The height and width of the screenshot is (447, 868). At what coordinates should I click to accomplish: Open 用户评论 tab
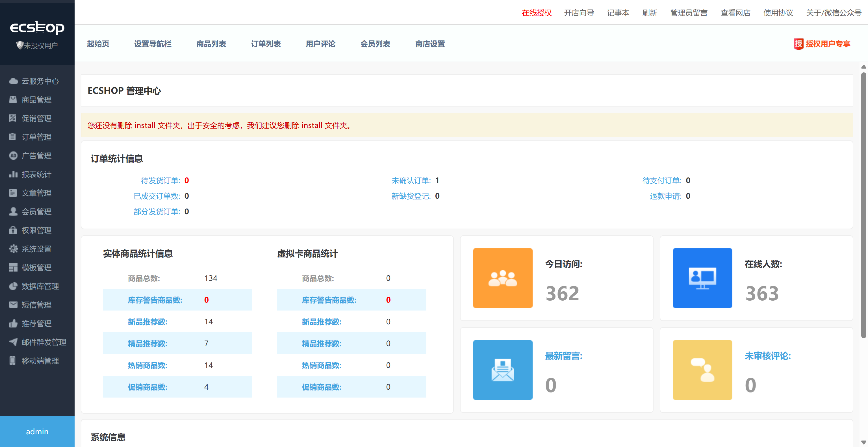coord(320,44)
